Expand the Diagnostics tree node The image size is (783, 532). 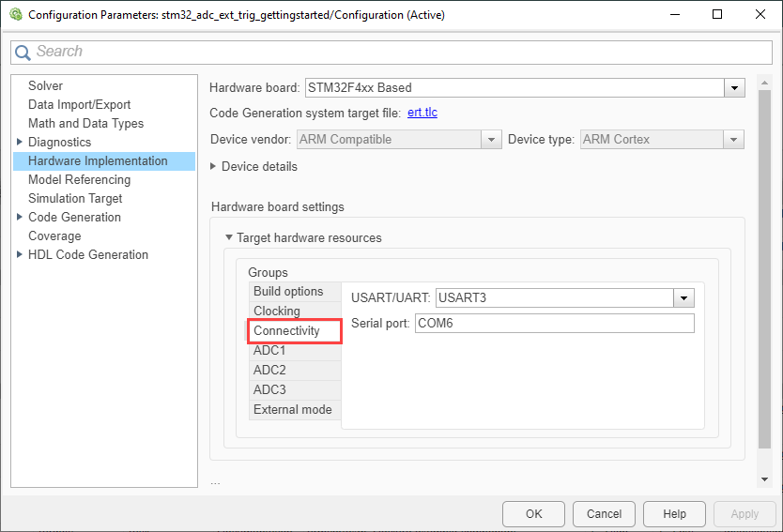[x=20, y=142]
